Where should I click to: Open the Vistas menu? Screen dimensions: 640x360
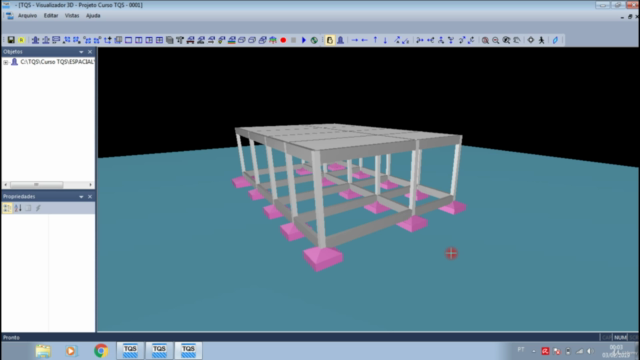pyautogui.click(x=72, y=16)
